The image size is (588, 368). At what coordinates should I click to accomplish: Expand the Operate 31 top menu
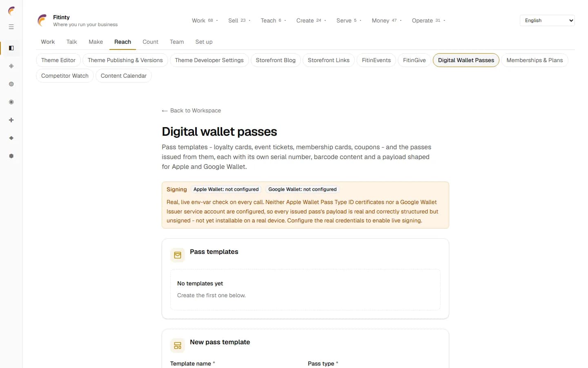pos(428,20)
